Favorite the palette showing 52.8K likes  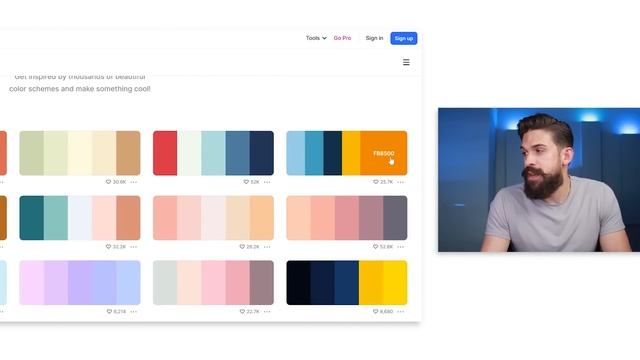tap(376, 247)
